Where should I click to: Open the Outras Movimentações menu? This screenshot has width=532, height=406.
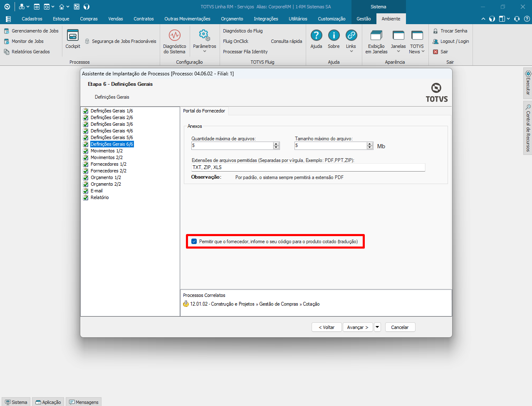pos(187,19)
